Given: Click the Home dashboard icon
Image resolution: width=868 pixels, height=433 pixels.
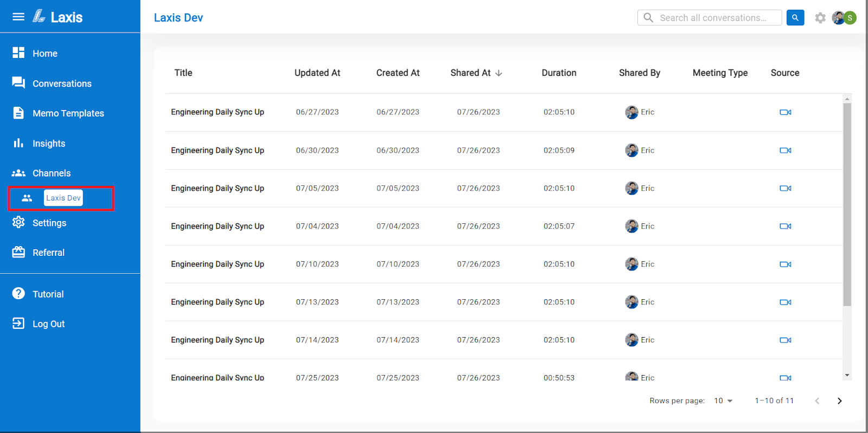Looking at the screenshot, I should tap(18, 53).
